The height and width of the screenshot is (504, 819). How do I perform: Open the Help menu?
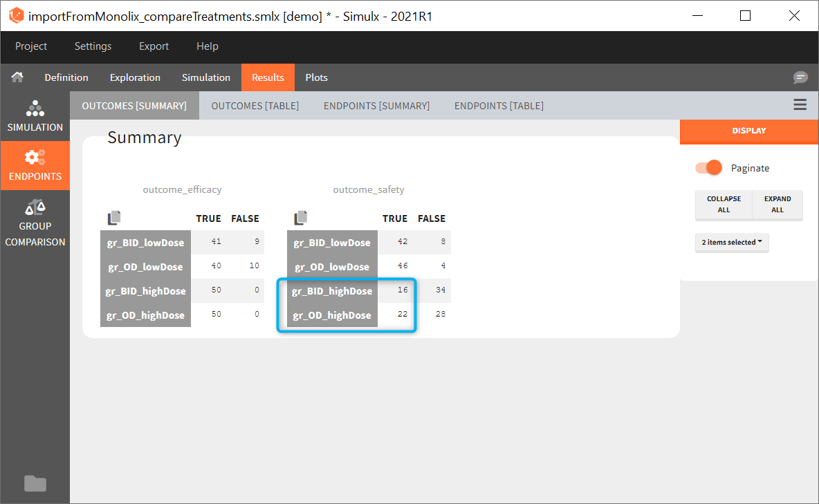coord(207,46)
